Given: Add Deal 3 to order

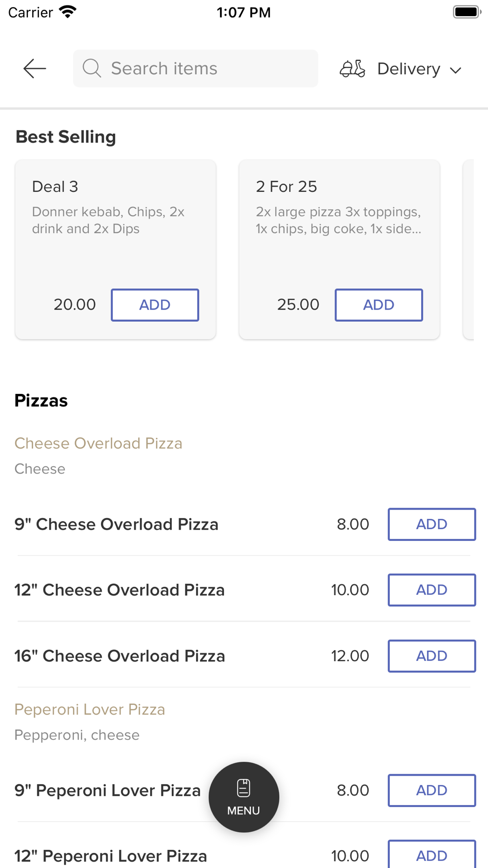Looking at the screenshot, I should (x=155, y=305).
